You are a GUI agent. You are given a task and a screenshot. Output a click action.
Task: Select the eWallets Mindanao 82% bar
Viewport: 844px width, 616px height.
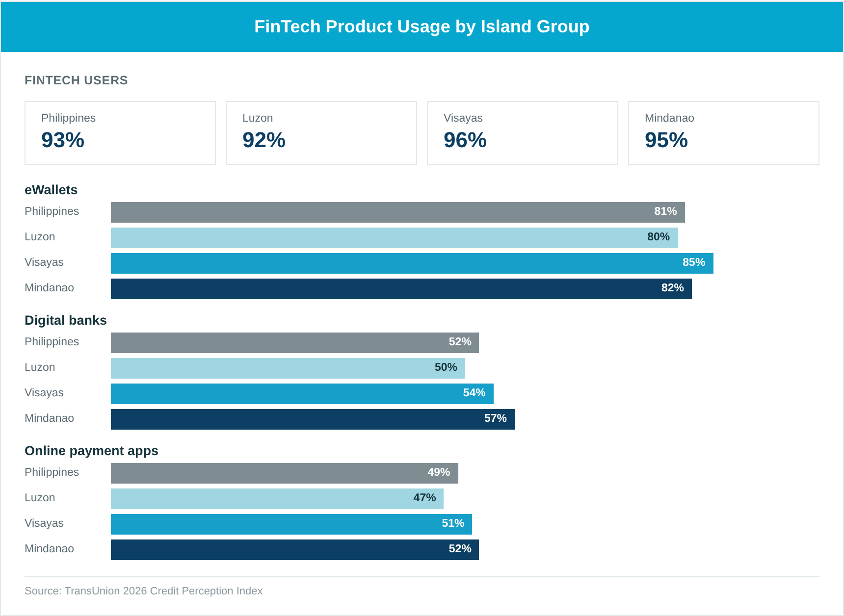pos(401,289)
